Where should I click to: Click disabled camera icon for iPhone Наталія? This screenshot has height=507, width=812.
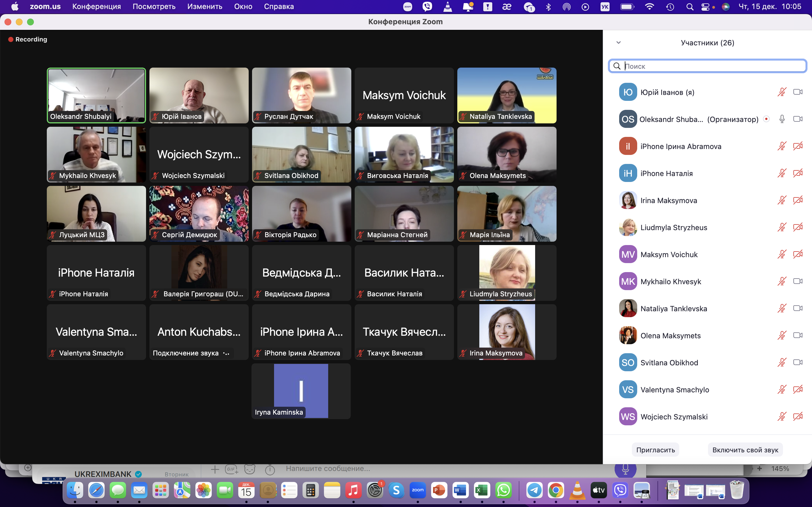[x=798, y=173]
